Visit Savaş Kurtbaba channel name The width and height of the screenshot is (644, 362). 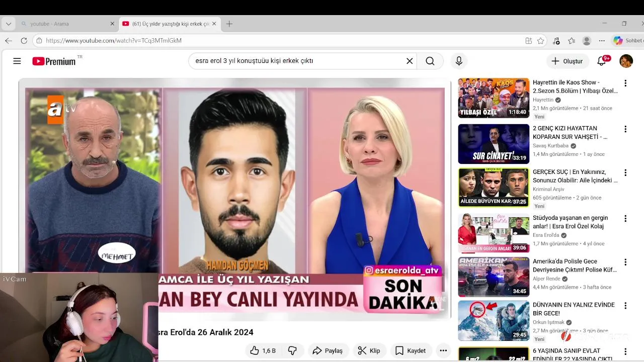tap(550, 146)
